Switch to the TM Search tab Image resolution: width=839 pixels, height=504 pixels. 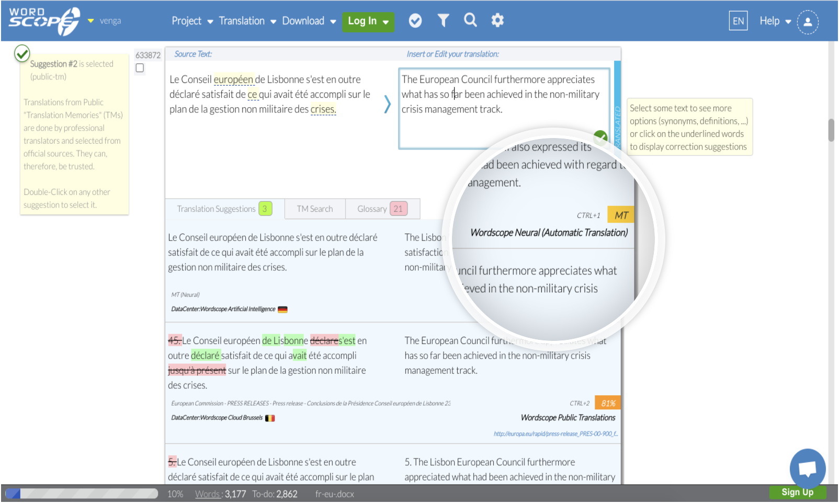click(x=314, y=209)
